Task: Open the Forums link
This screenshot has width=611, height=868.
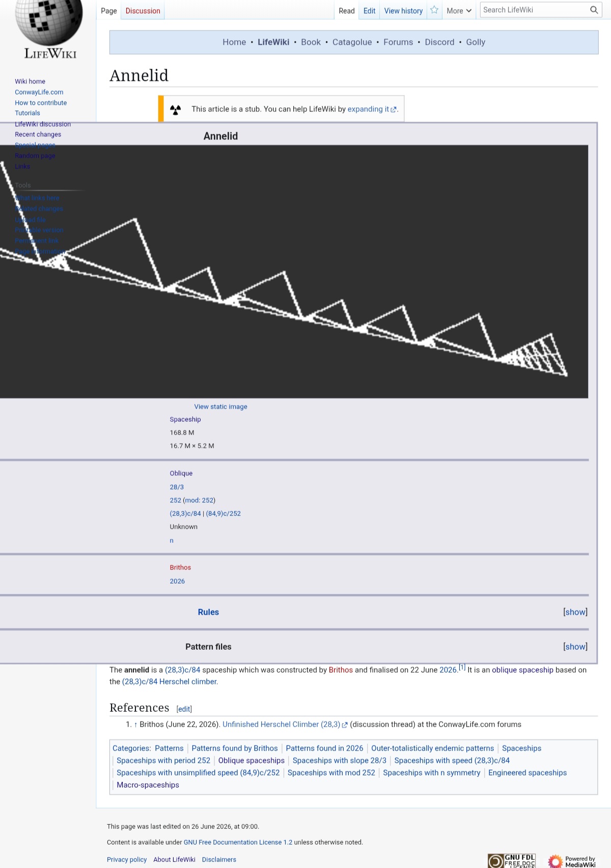Action: point(398,42)
